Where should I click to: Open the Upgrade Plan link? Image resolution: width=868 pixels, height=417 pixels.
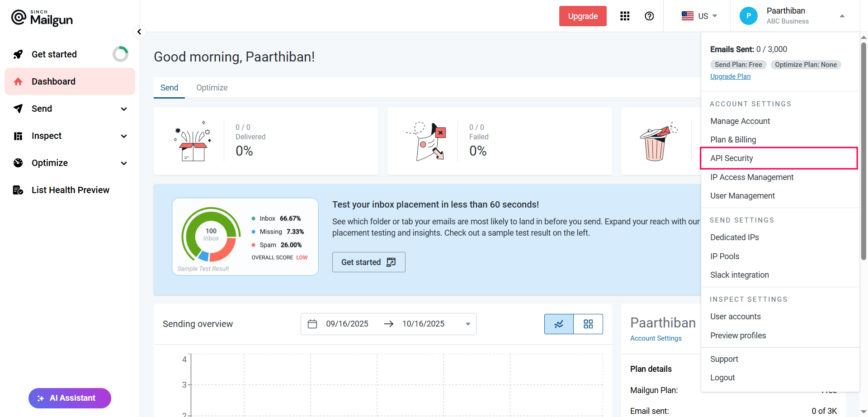730,76
